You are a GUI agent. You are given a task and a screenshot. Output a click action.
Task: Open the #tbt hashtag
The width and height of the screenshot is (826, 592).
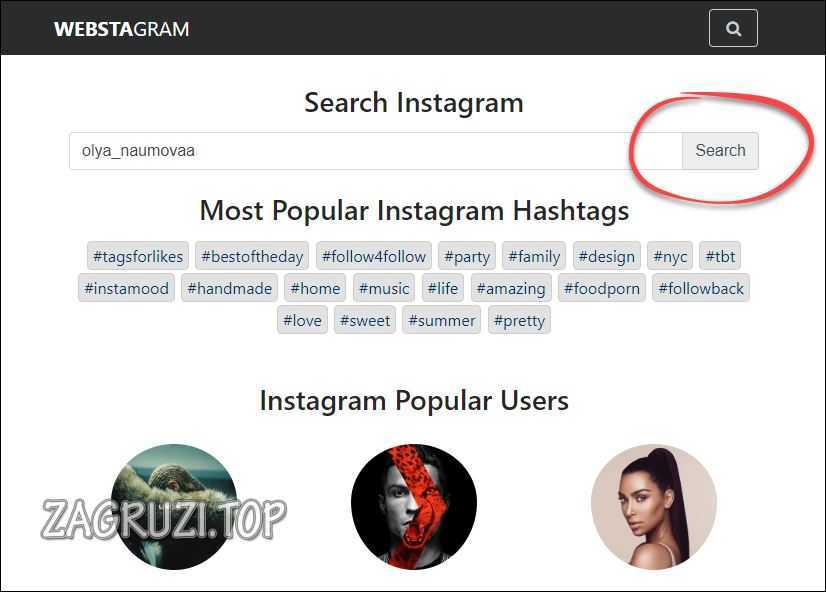(x=720, y=256)
